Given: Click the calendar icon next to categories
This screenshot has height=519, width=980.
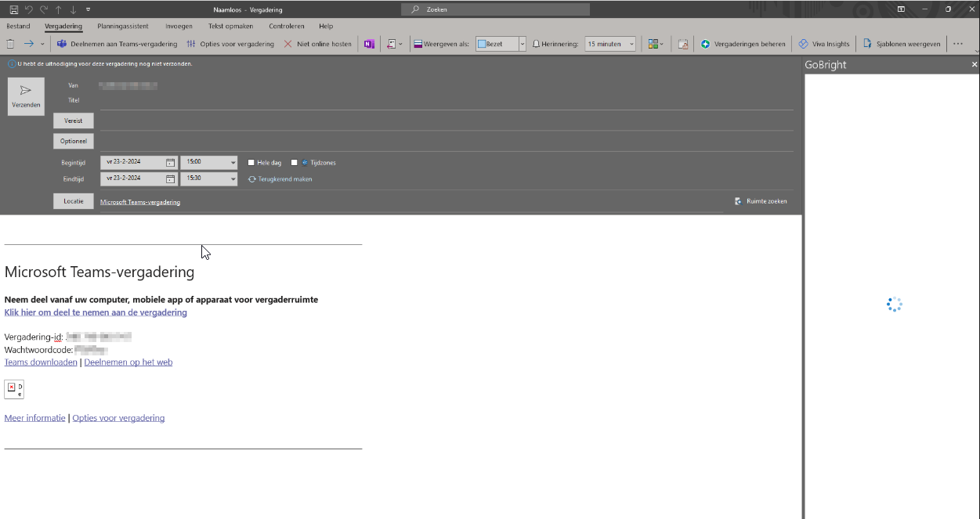Looking at the screenshot, I should (683, 44).
